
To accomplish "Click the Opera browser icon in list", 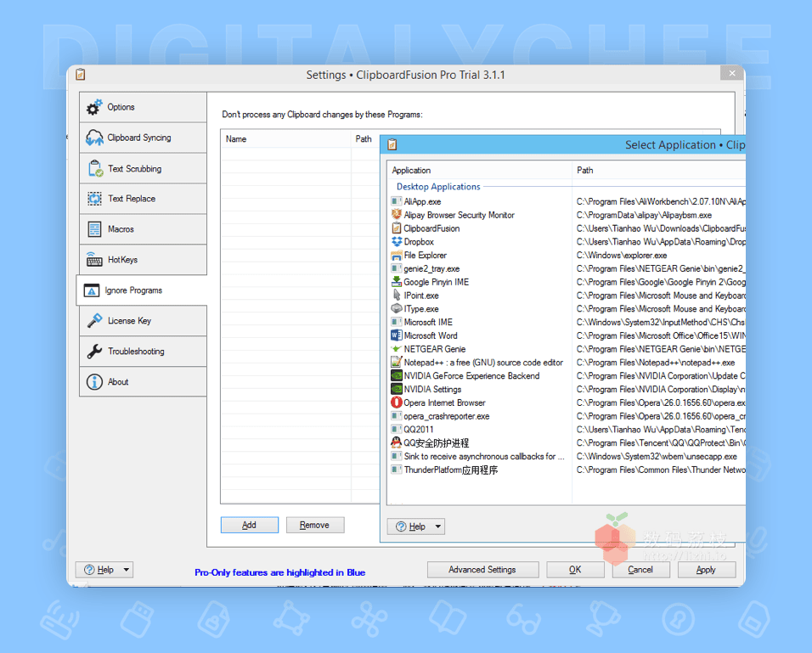I will (397, 402).
